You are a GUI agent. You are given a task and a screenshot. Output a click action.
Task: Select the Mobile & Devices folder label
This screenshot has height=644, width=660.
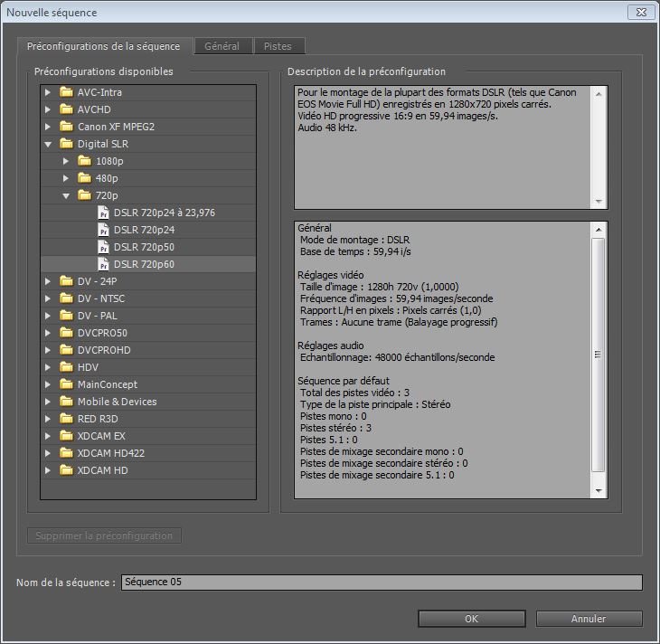point(117,402)
